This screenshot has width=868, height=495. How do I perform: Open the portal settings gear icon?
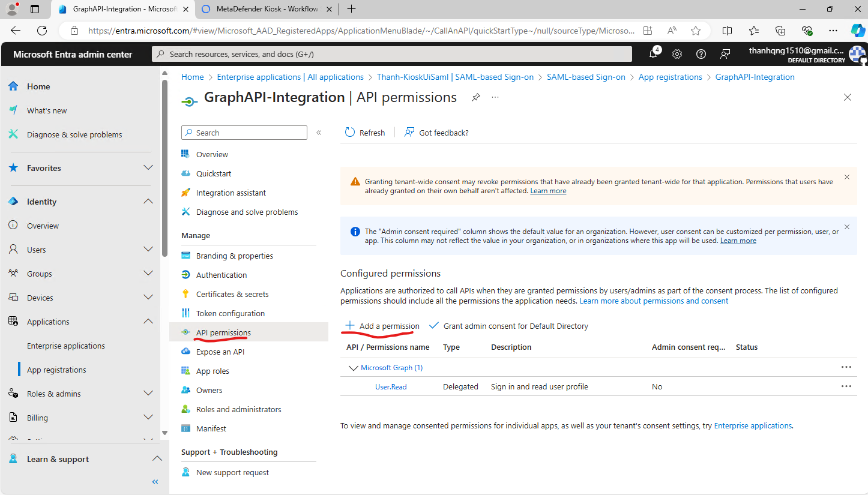pyautogui.click(x=677, y=54)
